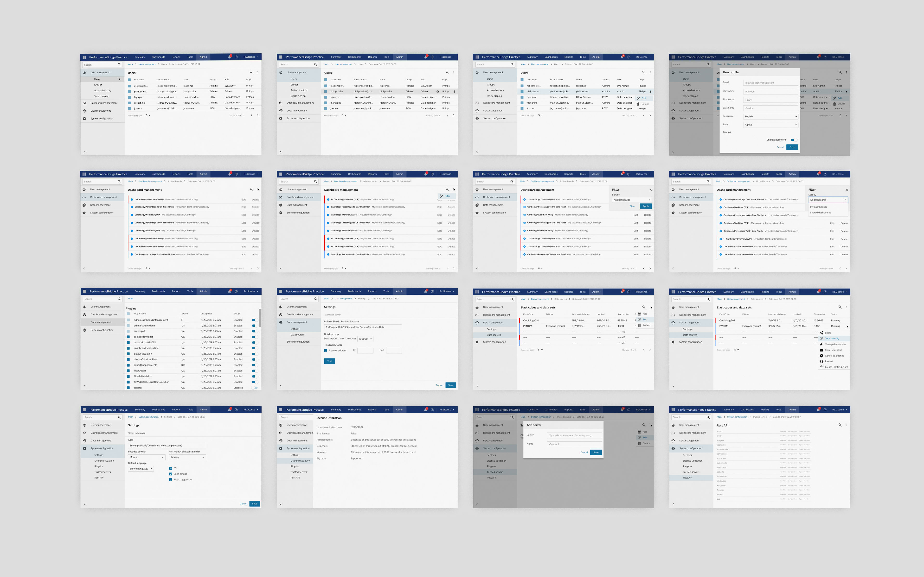
Task: Select Shared dashboards from filter sort list
Action: tap(821, 213)
